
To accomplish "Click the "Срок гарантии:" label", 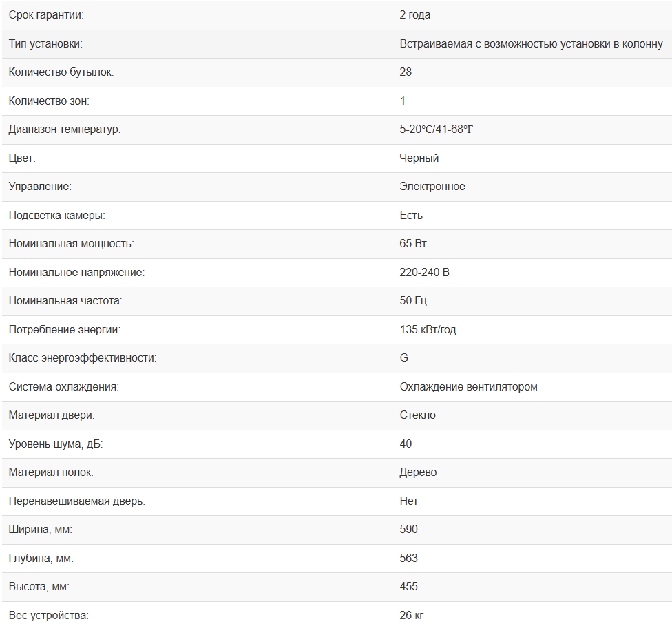I will coord(46,15).
